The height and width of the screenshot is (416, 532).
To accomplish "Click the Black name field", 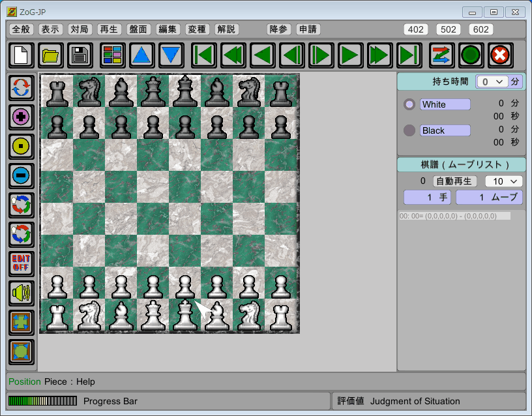I will click(445, 130).
